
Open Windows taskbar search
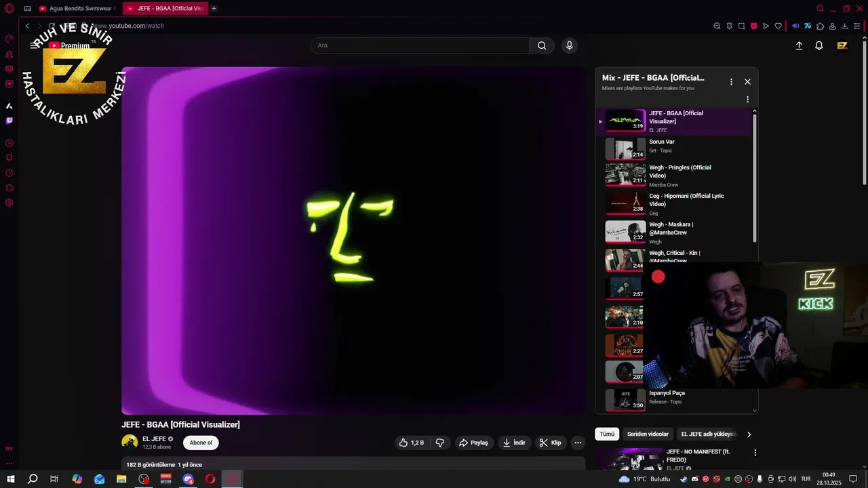coord(32,479)
